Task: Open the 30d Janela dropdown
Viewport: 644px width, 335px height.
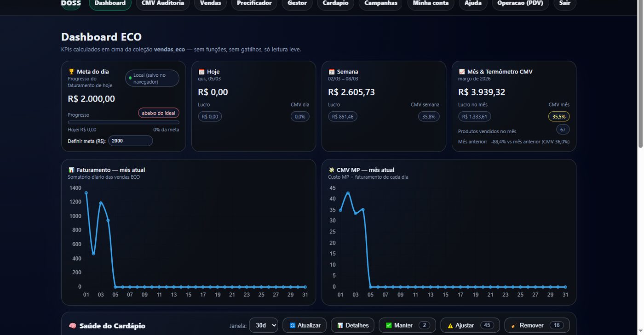Action: click(x=263, y=325)
